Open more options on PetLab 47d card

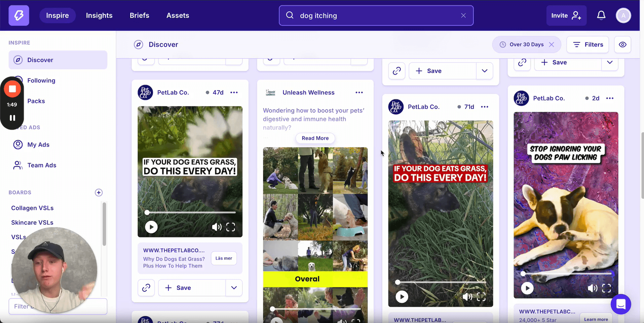tap(234, 93)
